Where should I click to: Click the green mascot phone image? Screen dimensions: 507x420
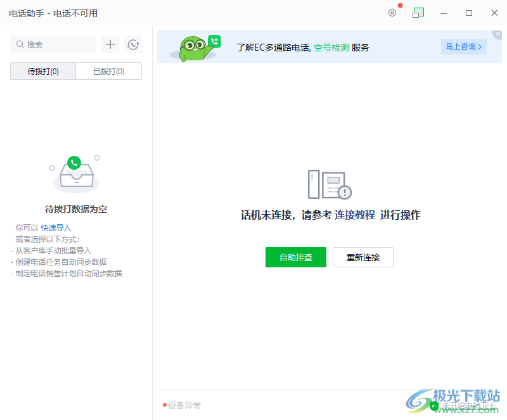point(195,48)
